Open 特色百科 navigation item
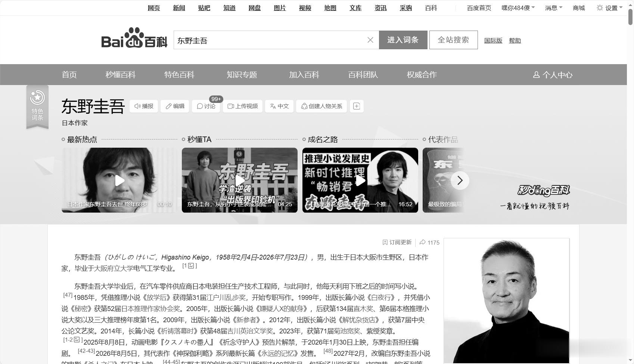634x364 pixels. pos(179,75)
